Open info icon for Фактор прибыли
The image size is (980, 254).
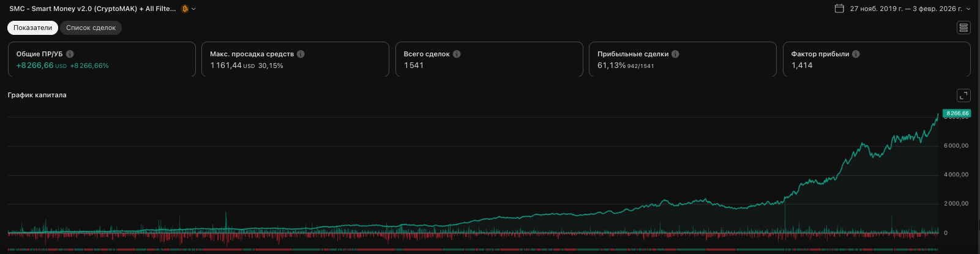click(856, 54)
